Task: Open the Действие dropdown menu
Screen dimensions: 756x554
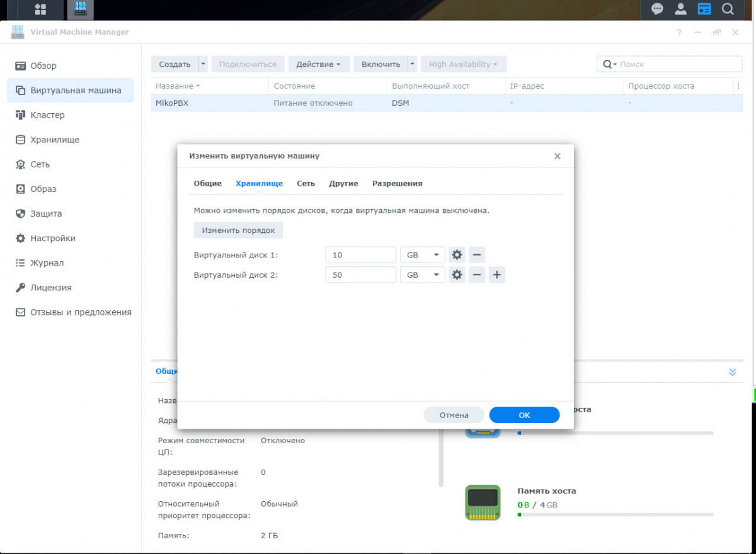Action: (x=319, y=64)
